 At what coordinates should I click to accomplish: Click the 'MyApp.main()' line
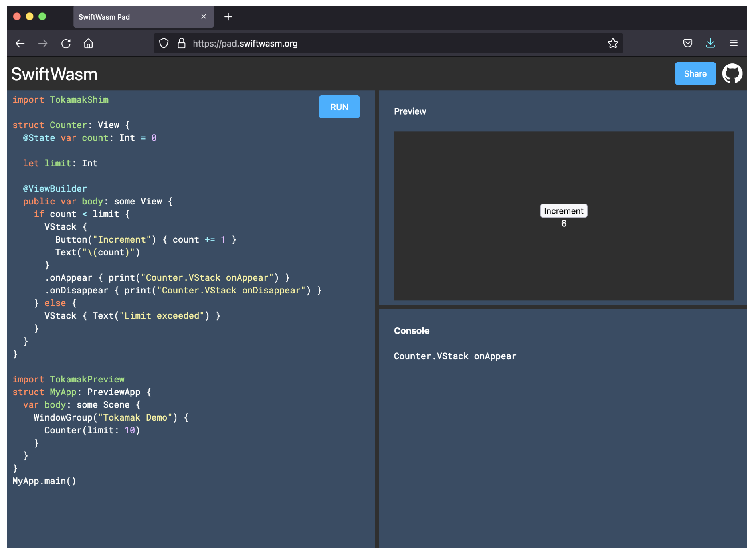(x=44, y=481)
